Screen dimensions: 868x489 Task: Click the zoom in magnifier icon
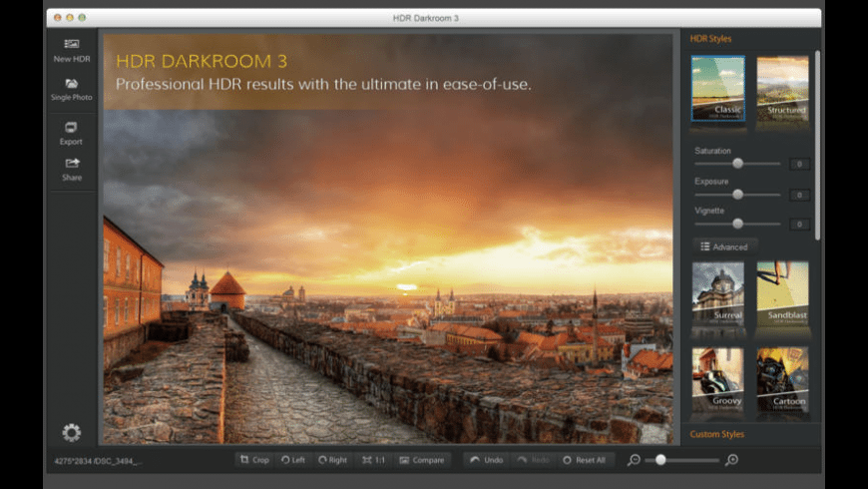tap(731, 460)
